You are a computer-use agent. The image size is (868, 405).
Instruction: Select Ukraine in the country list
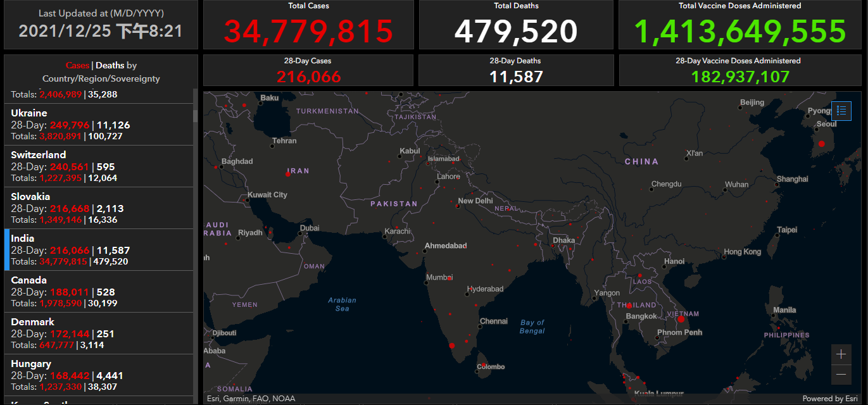[99, 125]
